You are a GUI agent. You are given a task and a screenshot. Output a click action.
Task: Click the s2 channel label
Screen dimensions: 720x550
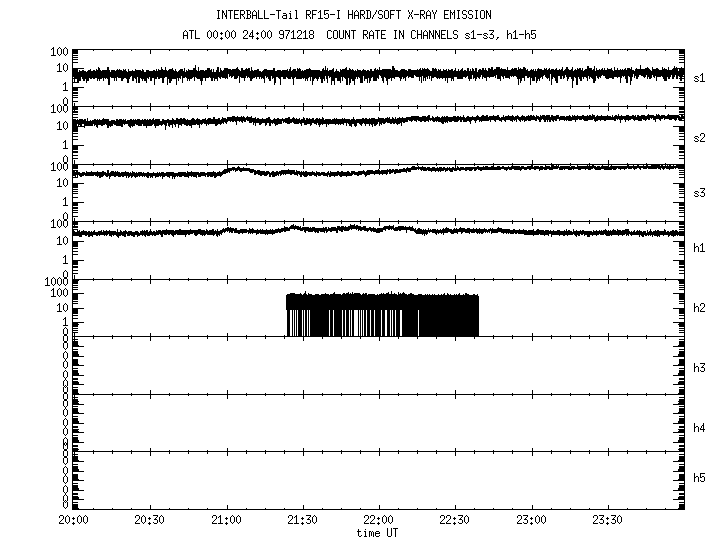pos(700,136)
